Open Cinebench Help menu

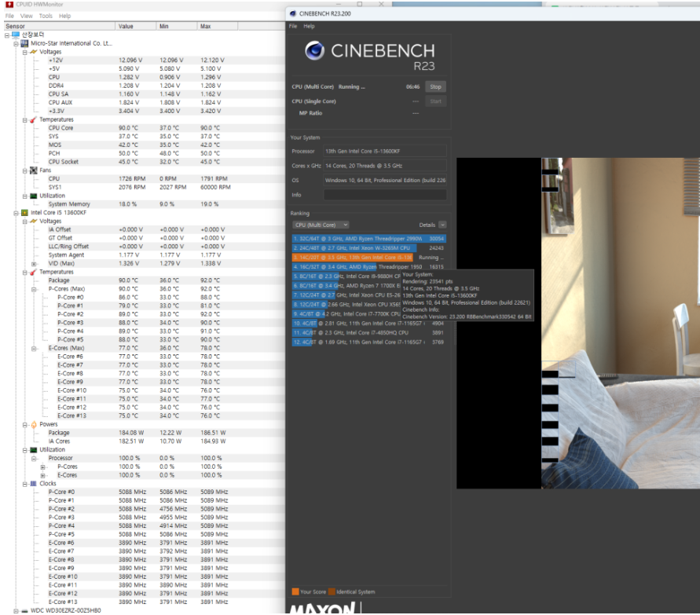click(309, 27)
